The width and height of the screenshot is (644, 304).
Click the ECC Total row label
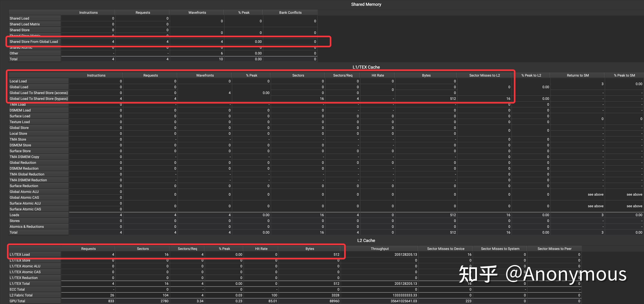tap(17, 289)
